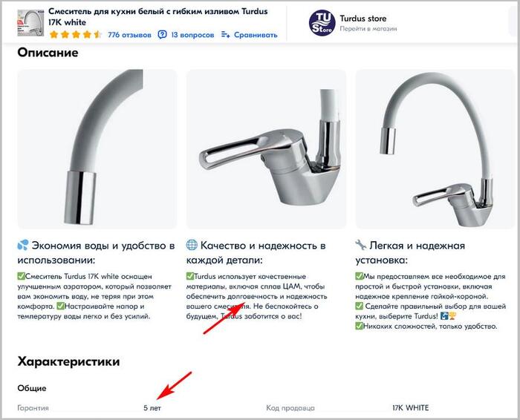Click the Turdus store TU logo
Screen dimensions: 520x420
[x=322, y=22]
